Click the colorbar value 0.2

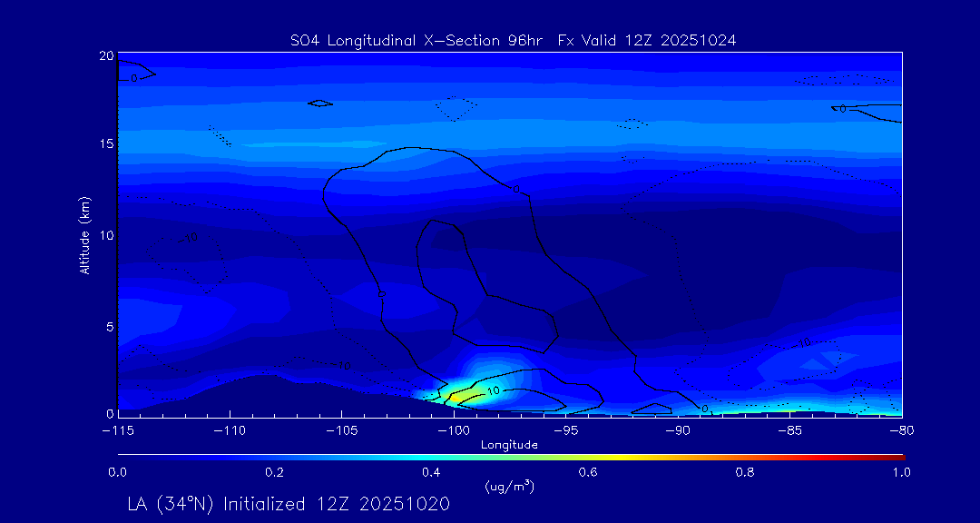[274, 472]
